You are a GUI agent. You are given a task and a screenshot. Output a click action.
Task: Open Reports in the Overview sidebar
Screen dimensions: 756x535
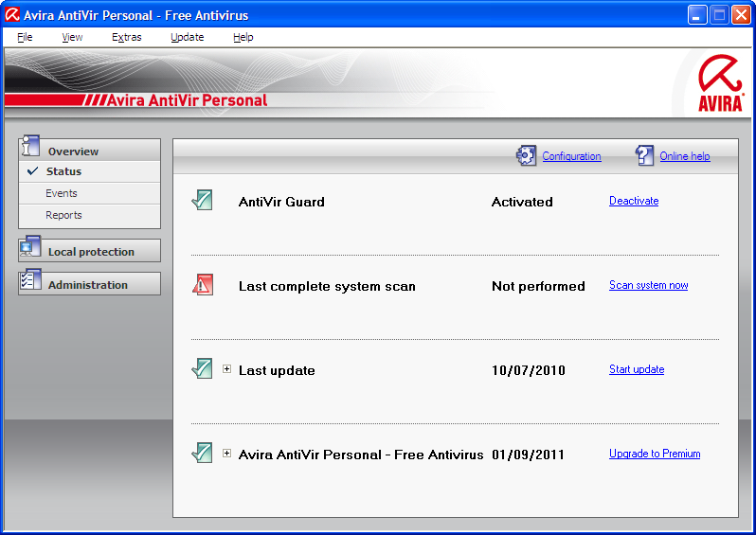point(63,215)
